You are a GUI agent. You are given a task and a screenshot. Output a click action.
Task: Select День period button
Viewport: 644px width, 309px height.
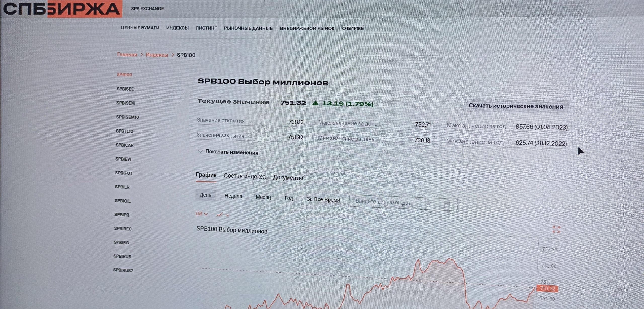point(205,195)
